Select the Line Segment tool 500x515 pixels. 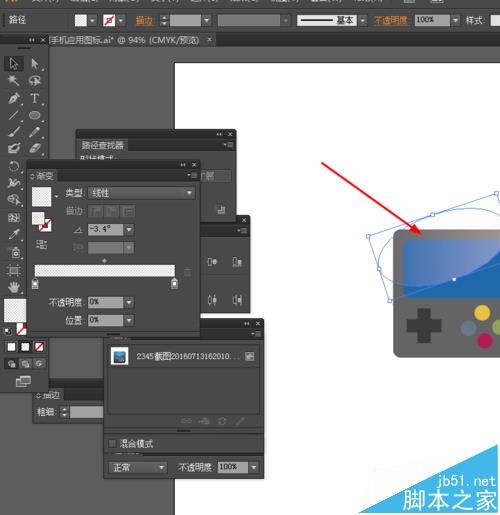click(x=14, y=115)
